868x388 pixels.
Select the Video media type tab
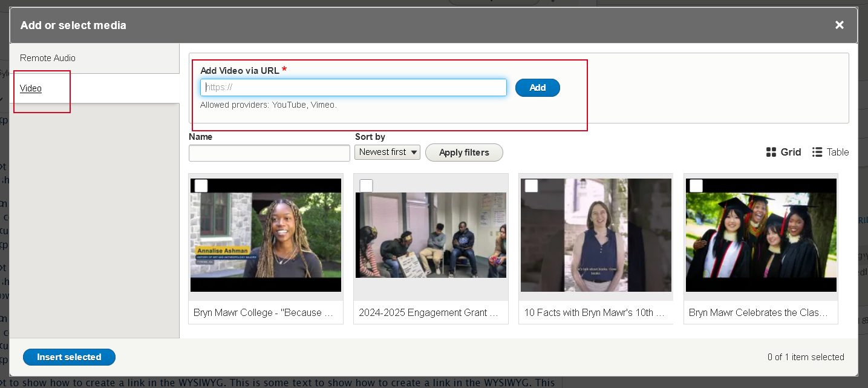coord(31,88)
